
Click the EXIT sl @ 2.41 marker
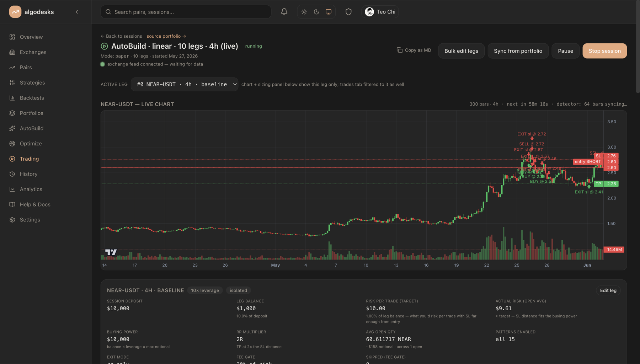589,192
